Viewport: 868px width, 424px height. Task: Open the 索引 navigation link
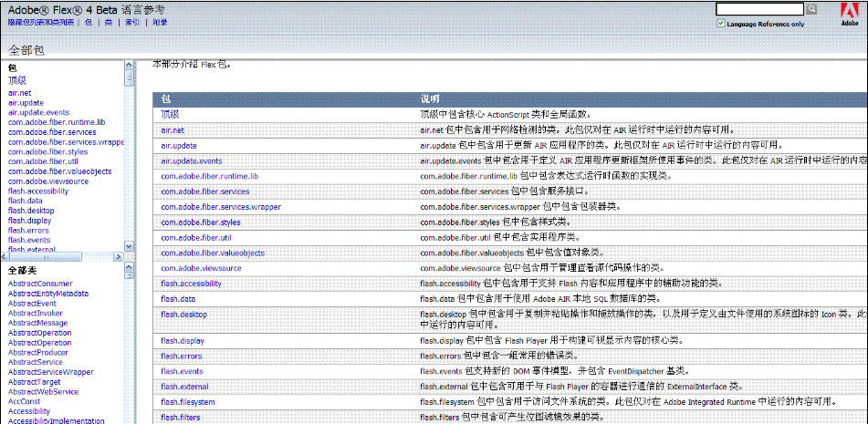(131, 23)
